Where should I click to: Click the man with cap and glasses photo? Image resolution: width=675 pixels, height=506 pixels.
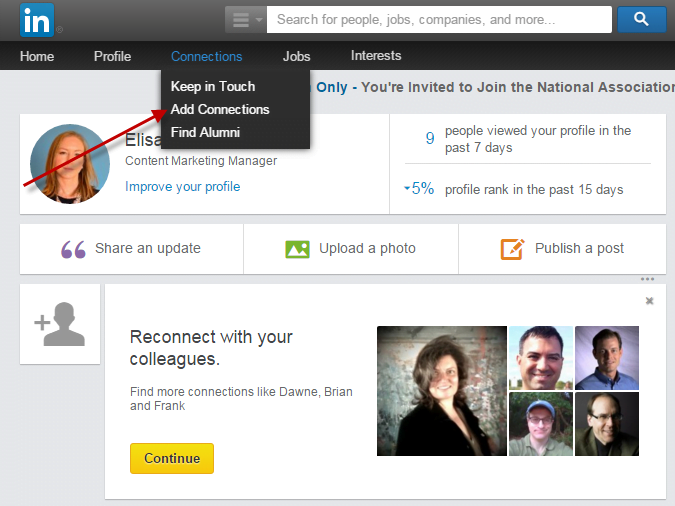click(541, 424)
